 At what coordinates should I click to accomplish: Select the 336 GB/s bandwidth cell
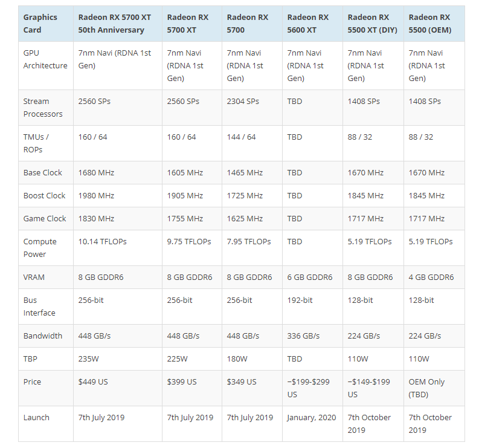[x=312, y=336]
